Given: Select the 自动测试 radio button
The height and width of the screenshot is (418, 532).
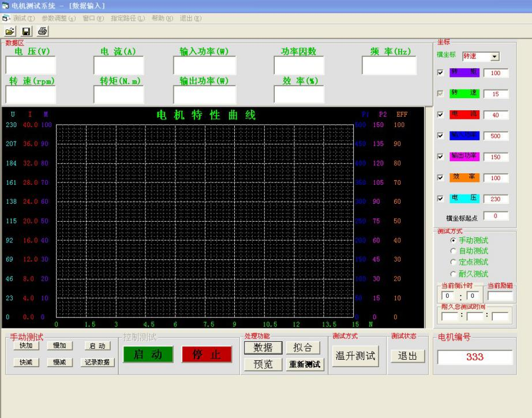Looking at the screenshot, I should point(453,251).
